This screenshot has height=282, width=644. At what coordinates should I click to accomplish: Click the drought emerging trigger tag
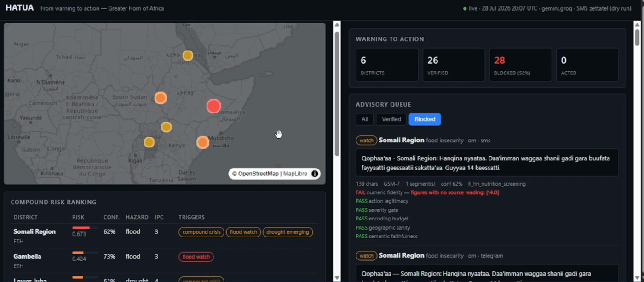(x=287, y=232)
